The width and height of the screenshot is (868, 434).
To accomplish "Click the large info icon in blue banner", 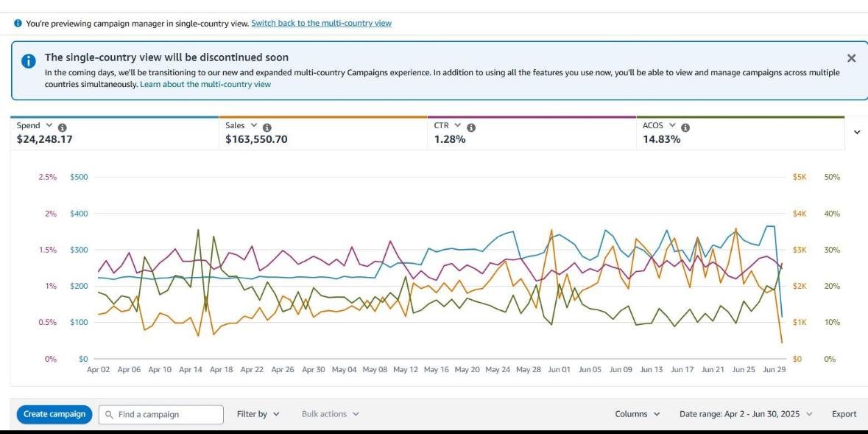I will pyautogui.click(x=28, y=62).
